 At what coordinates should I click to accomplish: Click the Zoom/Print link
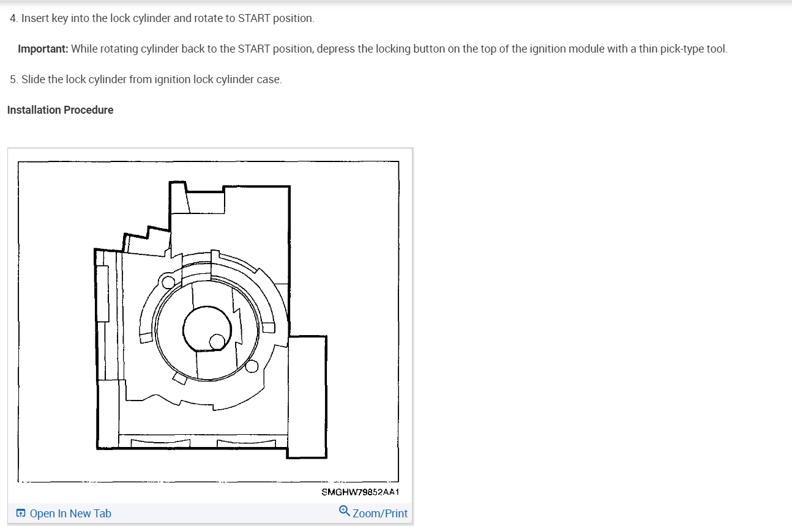[x=380, y=514]
